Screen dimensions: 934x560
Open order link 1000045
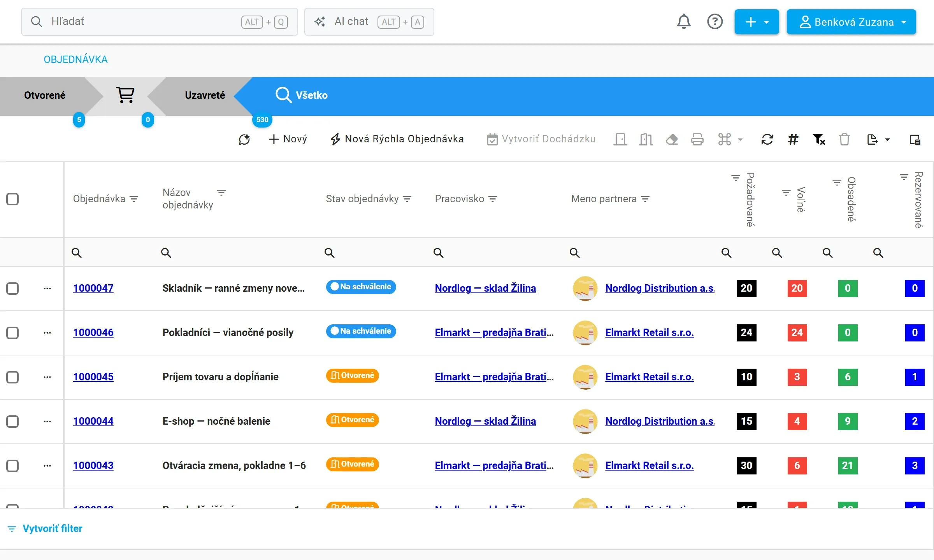pyautogui.click(x=93, y=377)
